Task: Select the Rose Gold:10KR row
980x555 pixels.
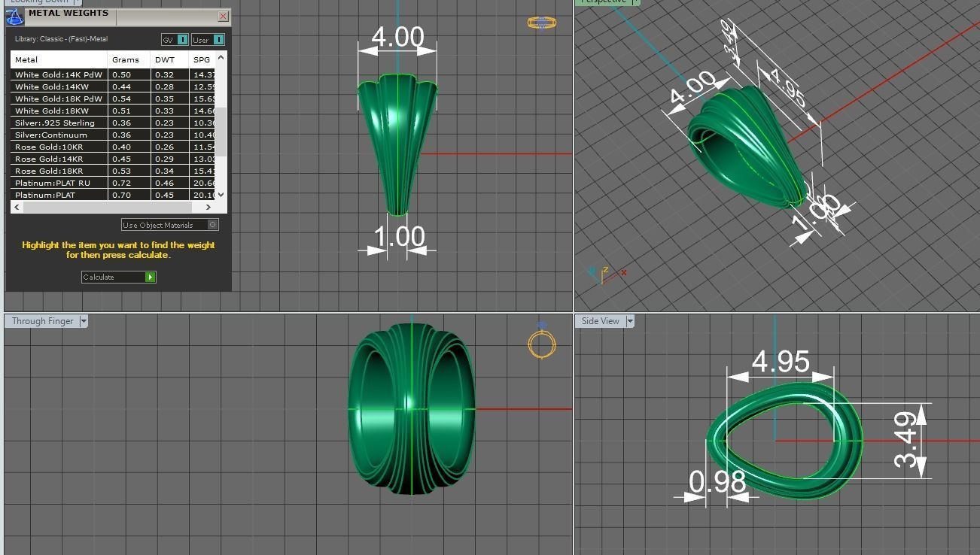Action: tap(113, 147)
